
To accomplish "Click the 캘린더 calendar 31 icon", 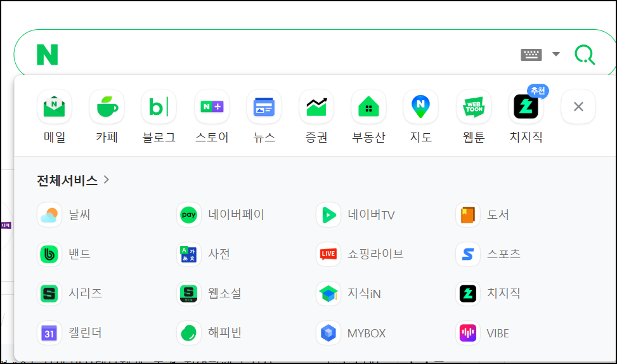I will tap(49, 333).
